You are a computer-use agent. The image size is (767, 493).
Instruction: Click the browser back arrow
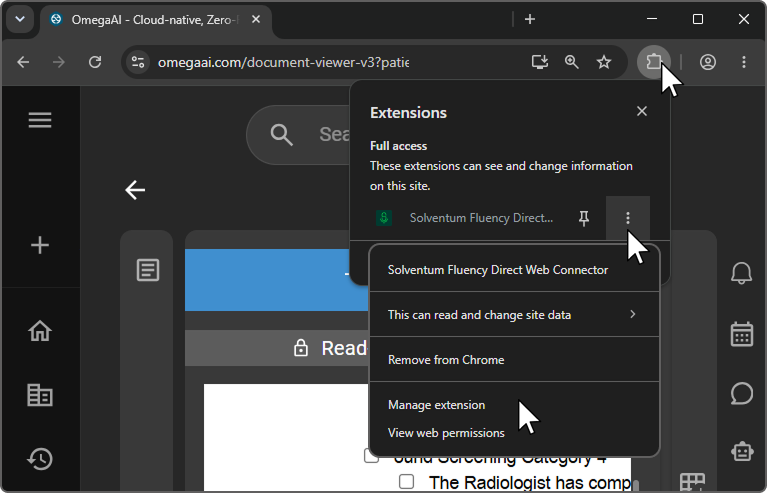23,62
